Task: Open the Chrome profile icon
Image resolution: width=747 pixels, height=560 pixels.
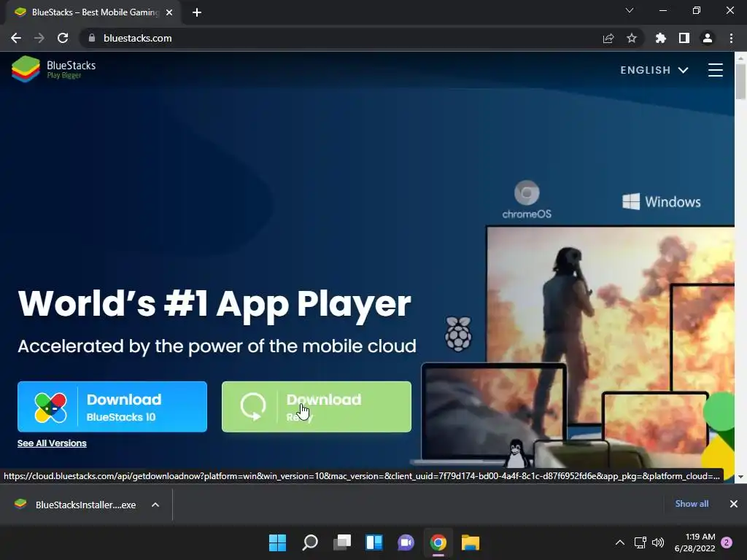Action: point(708,38)
